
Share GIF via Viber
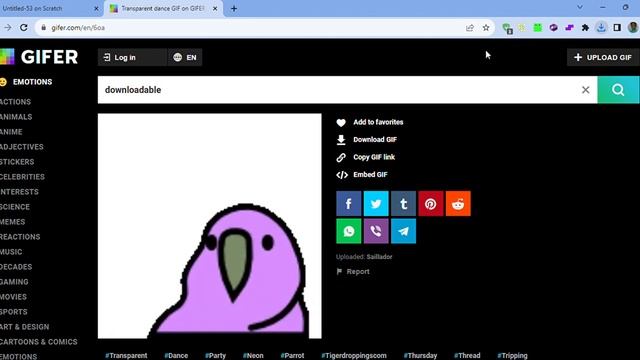[x=376, y=231]
